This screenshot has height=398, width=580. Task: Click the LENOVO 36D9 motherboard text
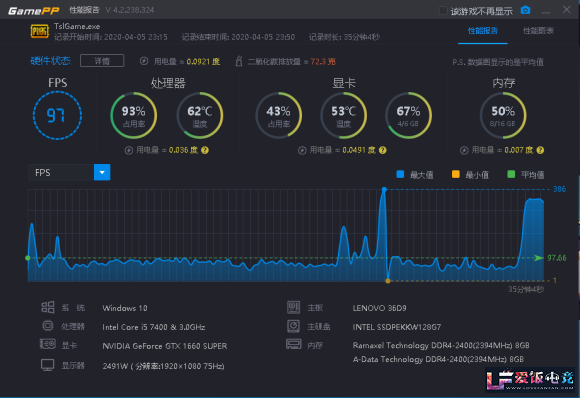coord(380,308)
